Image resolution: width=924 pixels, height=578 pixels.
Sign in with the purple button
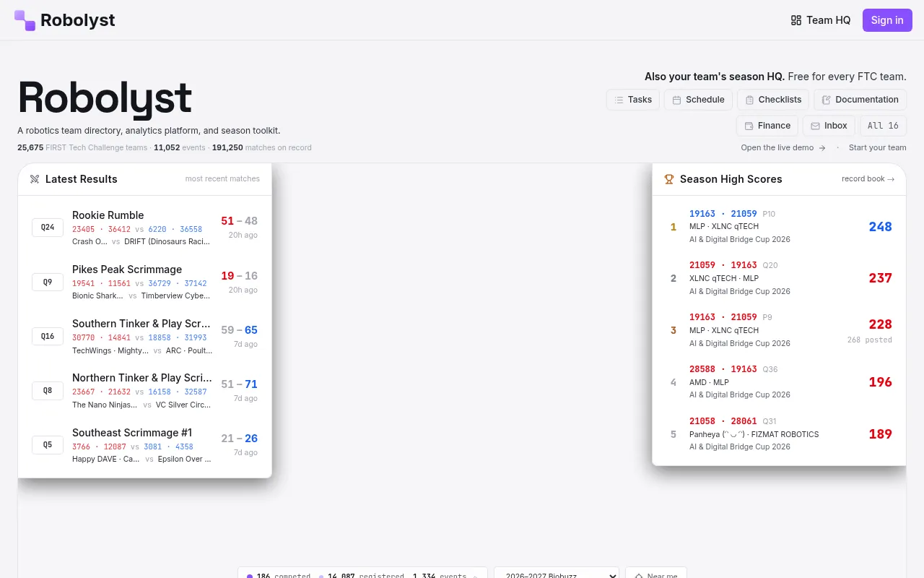click(x=887, y=20)
